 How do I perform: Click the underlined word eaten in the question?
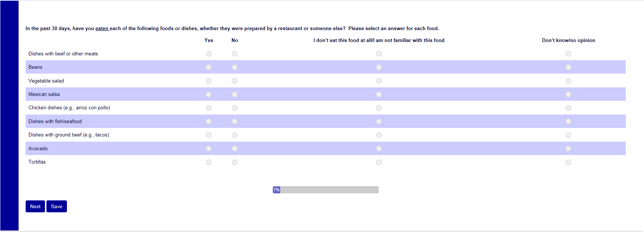coord(102,29)
